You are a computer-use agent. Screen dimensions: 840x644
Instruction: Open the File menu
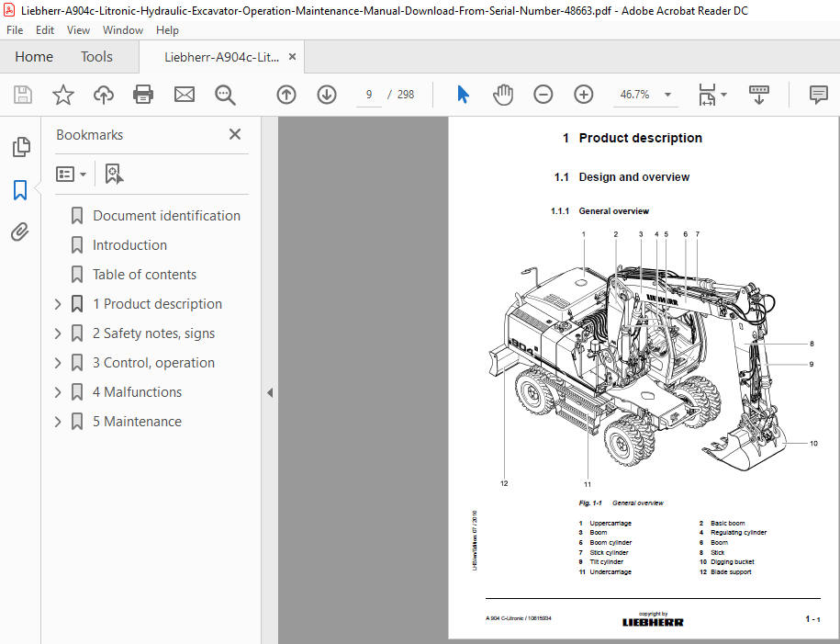click(15, 30)
